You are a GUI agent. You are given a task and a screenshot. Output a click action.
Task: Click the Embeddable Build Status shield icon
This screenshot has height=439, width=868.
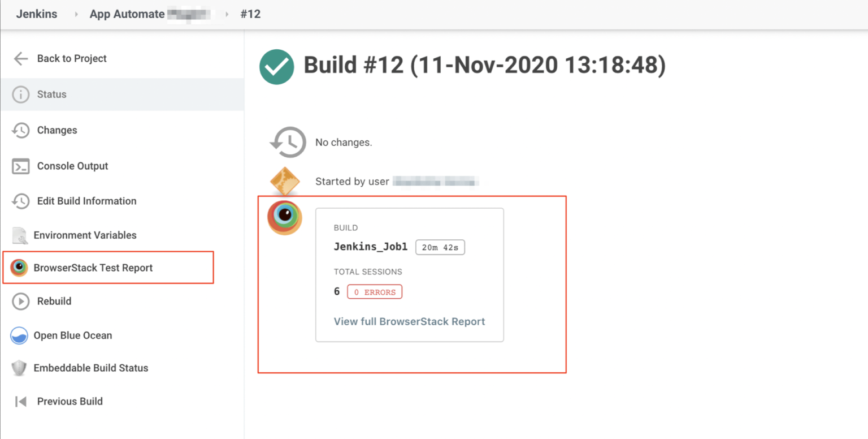pos(20,368)
